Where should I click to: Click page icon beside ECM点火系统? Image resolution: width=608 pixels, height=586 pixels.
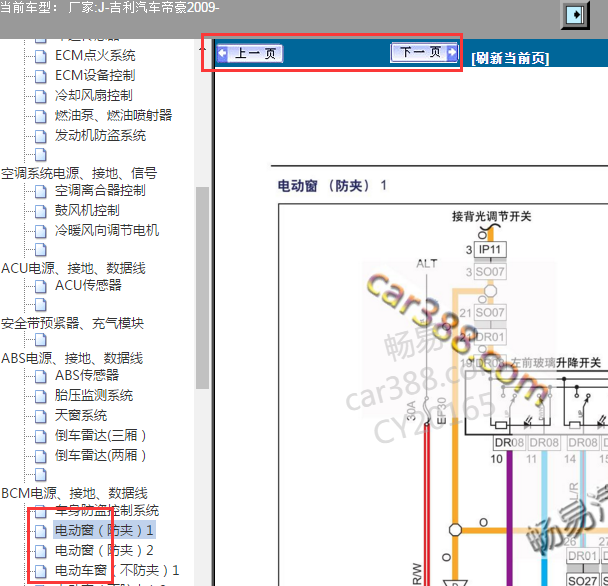point(40,57)
